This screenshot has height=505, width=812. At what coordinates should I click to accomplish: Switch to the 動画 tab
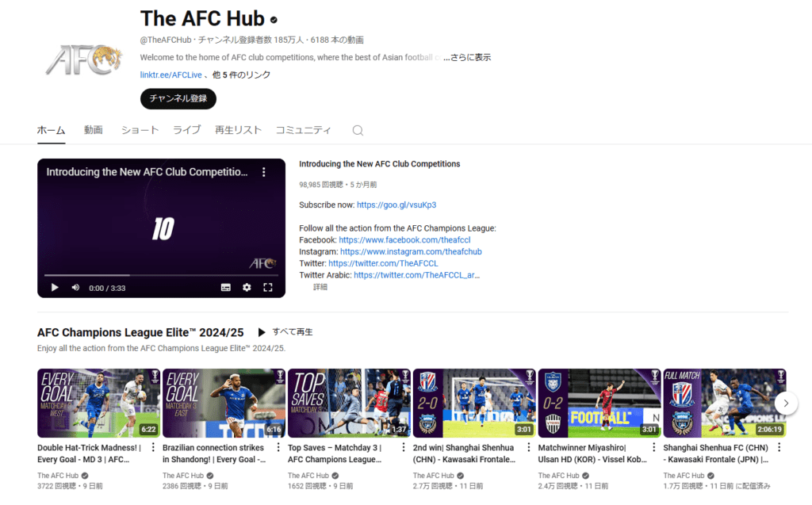(x=94, y=130)
